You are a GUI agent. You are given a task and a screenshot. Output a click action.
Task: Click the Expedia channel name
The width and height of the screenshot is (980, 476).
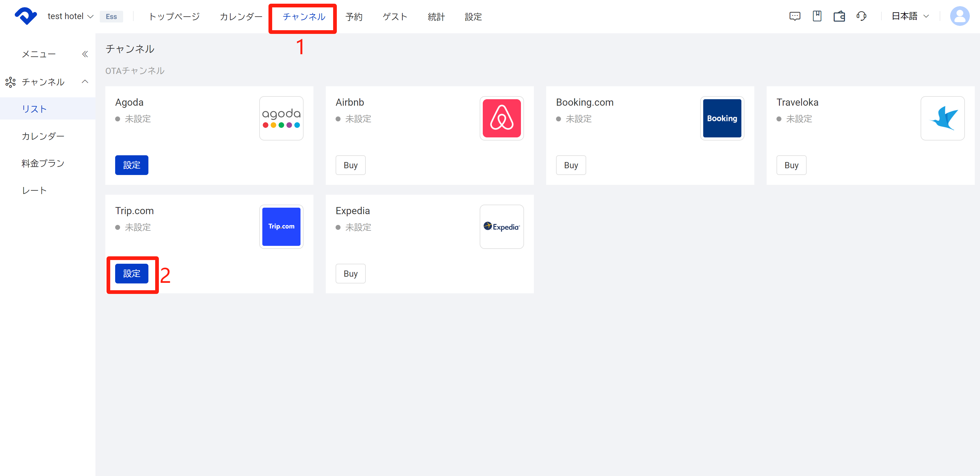pos(352,211)
